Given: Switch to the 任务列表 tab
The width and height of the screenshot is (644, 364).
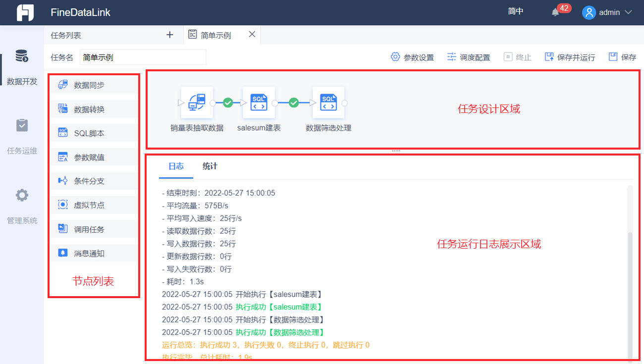Looking at the screenshot, I should [x=66, y=35].
